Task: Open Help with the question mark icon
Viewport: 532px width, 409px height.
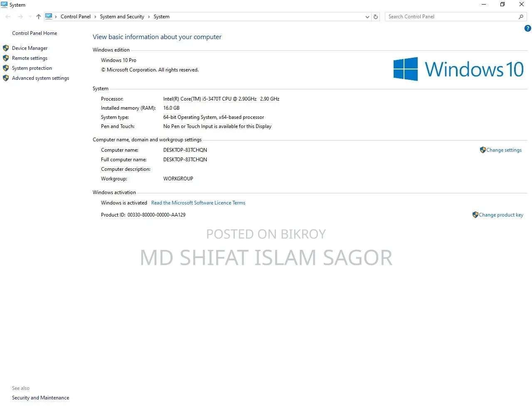Action: [528, 28]
